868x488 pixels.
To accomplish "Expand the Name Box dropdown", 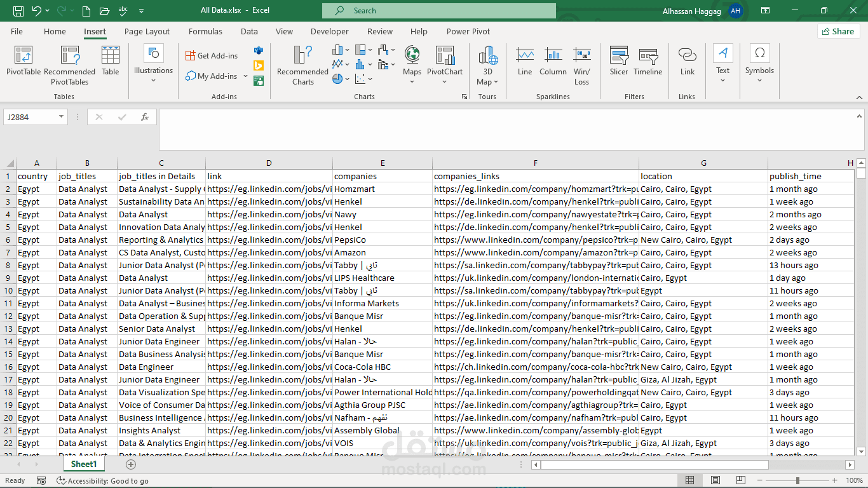I will click(x=62, y=117).
